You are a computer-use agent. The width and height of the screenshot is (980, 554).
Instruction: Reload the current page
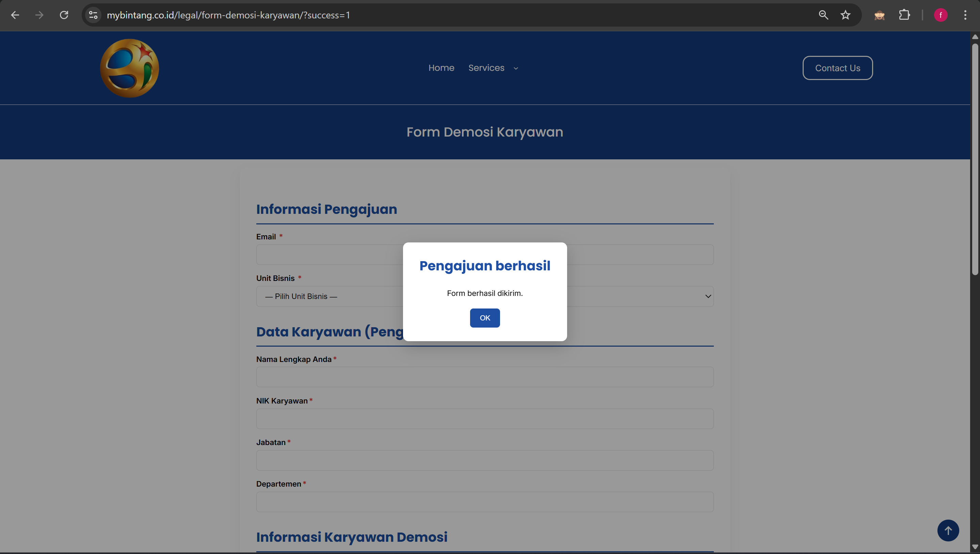[64, 15]
